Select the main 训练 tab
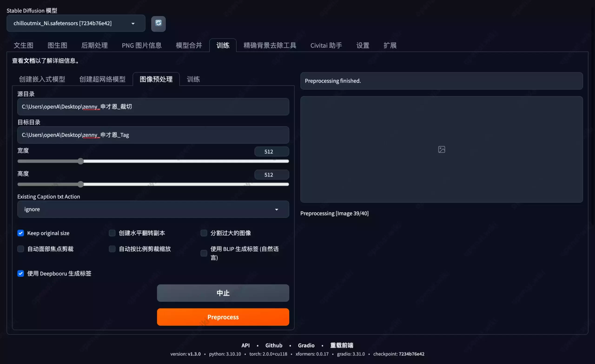595x364 pixels. click(223, 45)
